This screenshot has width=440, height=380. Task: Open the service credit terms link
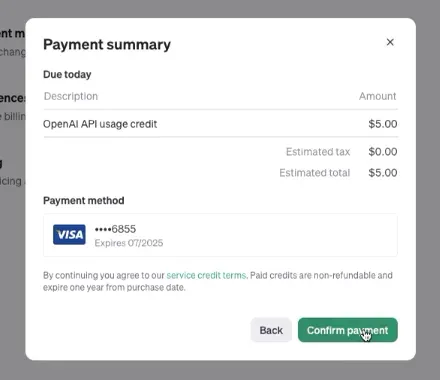click(206, 275)
